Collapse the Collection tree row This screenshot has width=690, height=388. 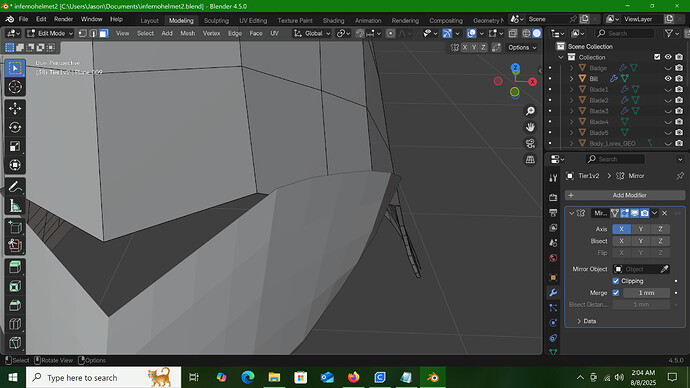click(561, 57)
